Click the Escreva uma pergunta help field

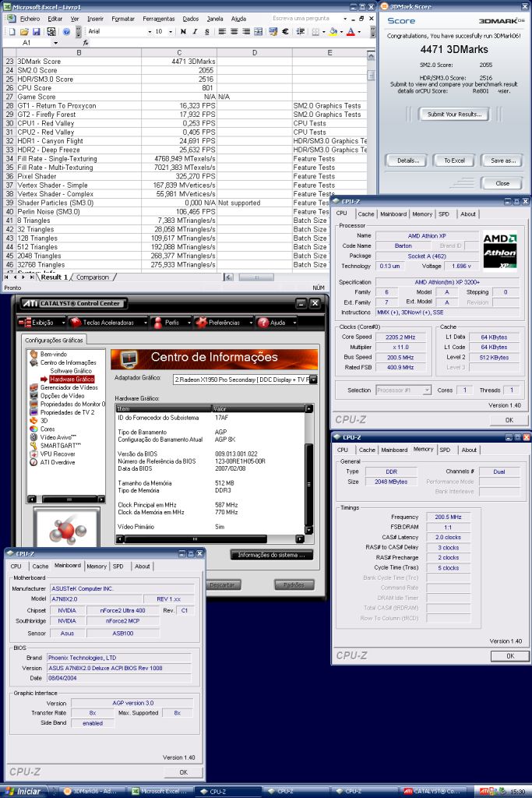[x=305, y=19]
